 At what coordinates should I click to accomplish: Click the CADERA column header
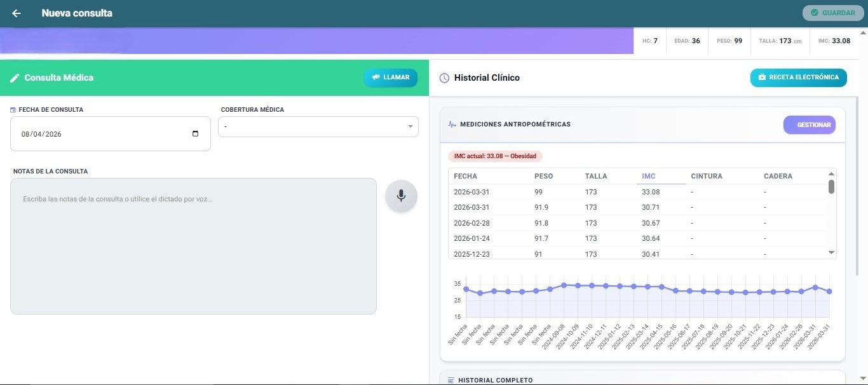778,176
